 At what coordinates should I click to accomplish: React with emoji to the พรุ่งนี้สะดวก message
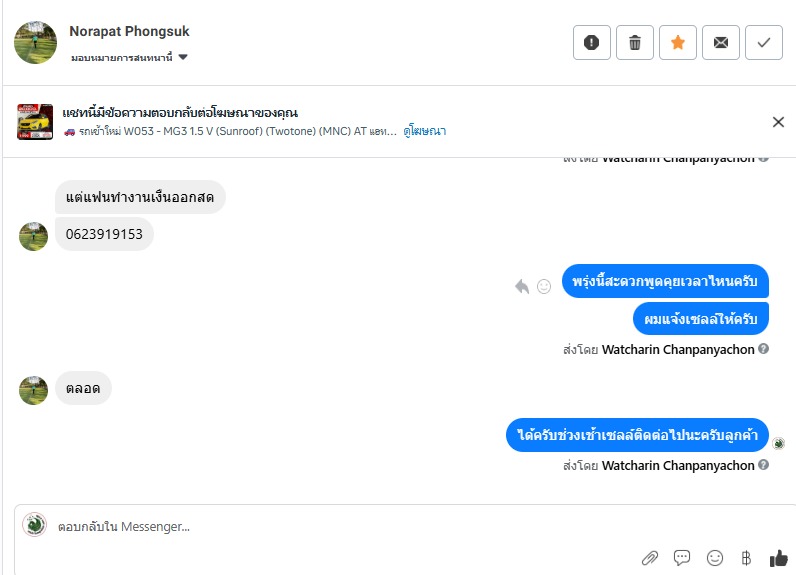(544, 286)
